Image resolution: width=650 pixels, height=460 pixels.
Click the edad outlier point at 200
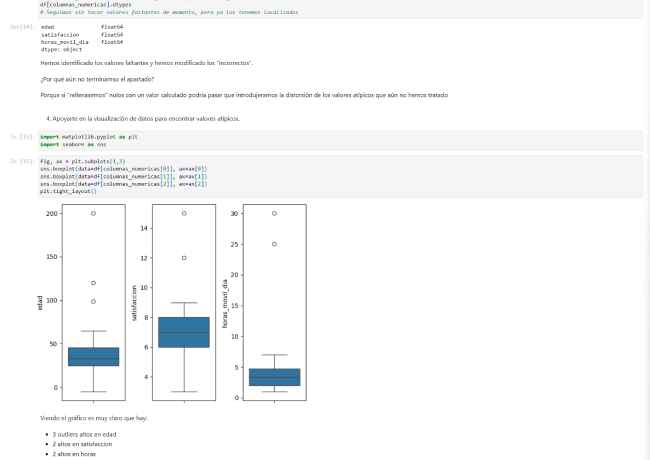93,213
